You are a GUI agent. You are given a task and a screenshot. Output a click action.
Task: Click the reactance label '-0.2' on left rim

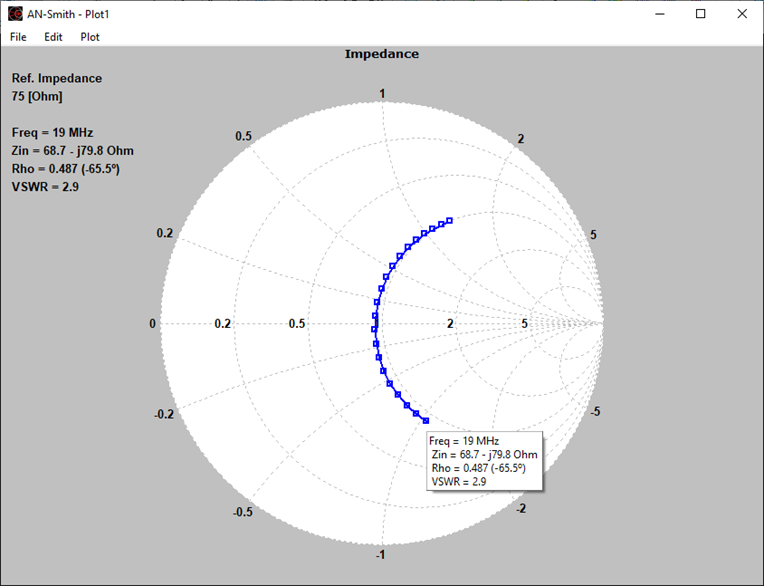pyautogui.click(x=164, y=414)
